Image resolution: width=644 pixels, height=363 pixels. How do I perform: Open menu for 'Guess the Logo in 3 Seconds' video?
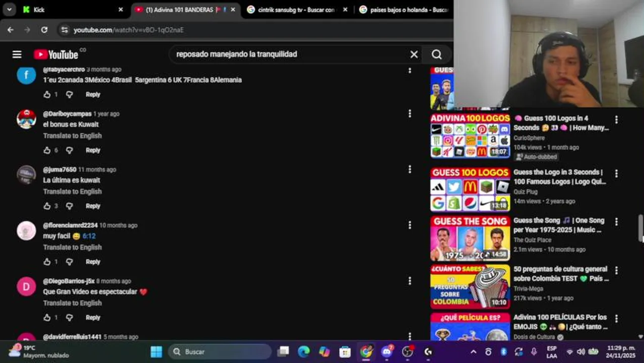pyautogui.click(x=616, y=173)
